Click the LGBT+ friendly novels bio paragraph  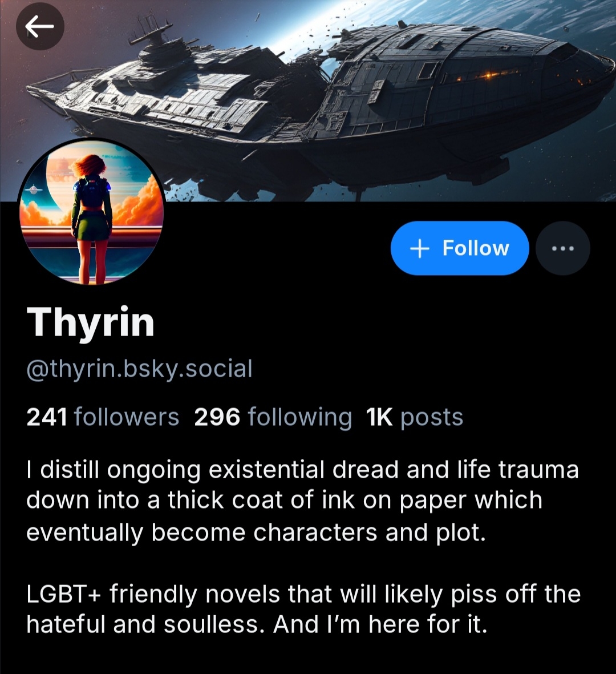coord(303,609)
